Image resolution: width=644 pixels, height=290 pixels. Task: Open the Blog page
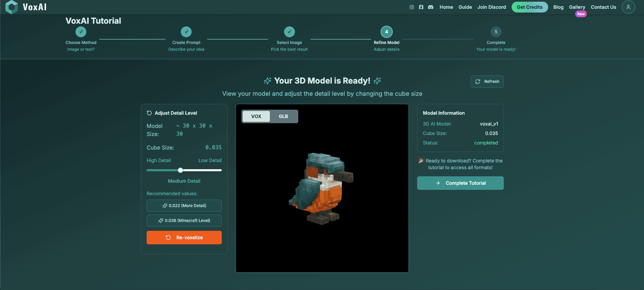(x=558, y=7)
